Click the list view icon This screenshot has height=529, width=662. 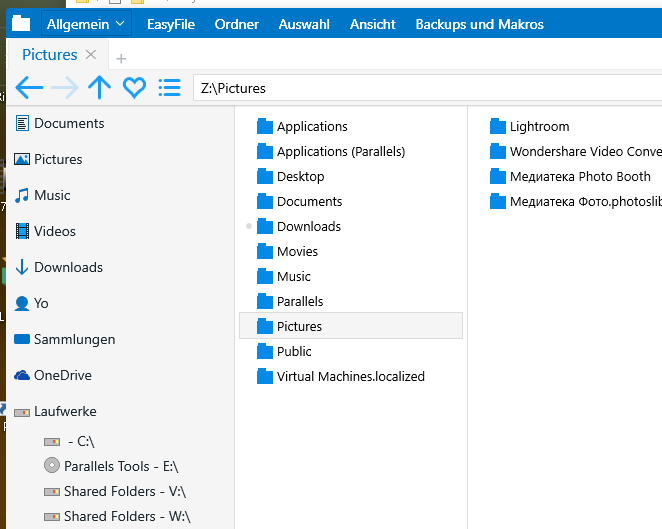[x=170, y=87]
